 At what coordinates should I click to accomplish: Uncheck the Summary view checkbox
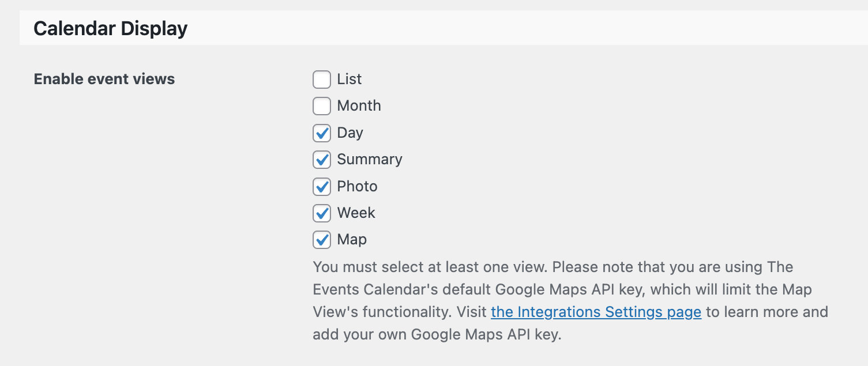pyautogui.click(x=322, y=160)
